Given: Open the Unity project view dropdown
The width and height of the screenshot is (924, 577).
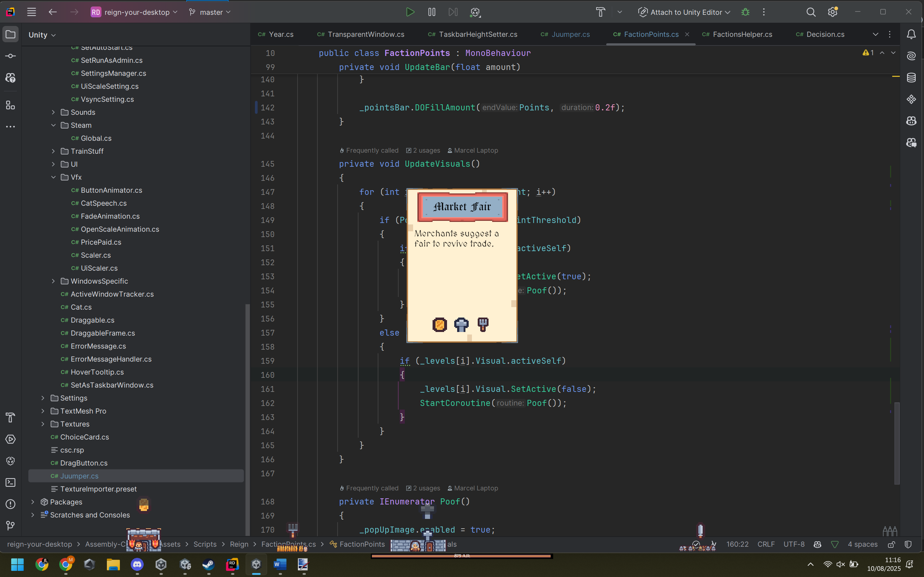Looking at the screenshot, I should [x=42, y=35].
